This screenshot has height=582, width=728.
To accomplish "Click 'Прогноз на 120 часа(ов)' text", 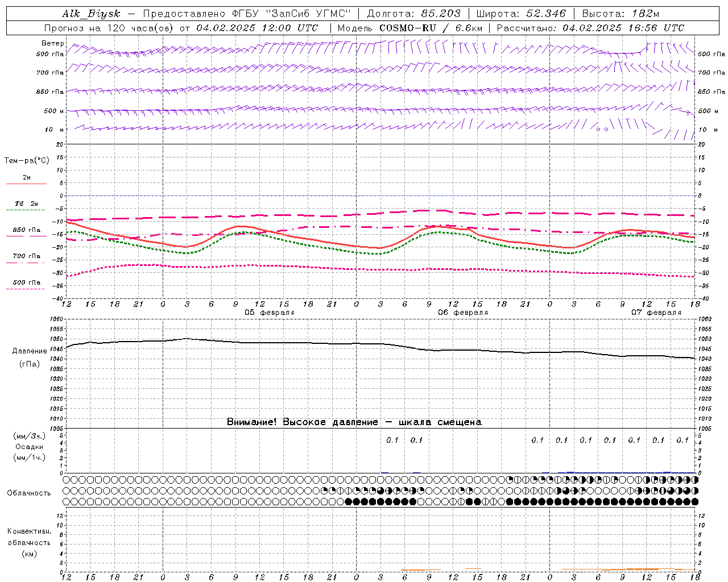I will point(109,28).
